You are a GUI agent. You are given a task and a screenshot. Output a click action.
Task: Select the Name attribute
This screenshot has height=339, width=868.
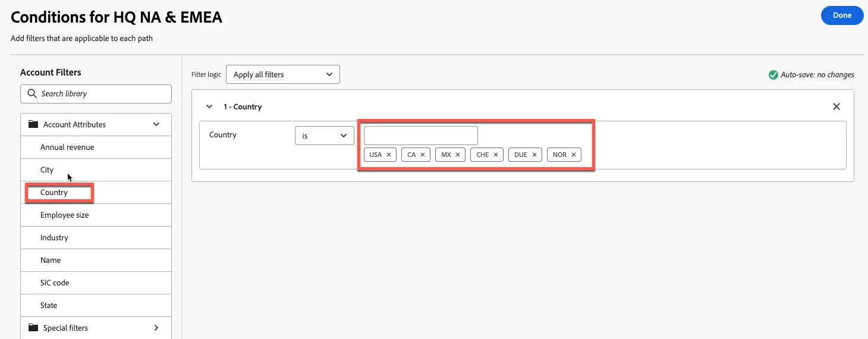[x=96, y=260]
